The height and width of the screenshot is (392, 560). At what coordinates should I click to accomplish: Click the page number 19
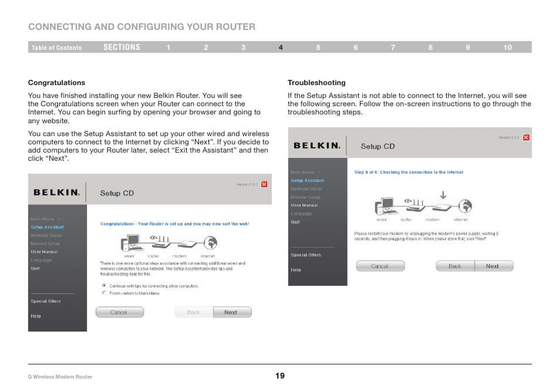pos(280,376)
